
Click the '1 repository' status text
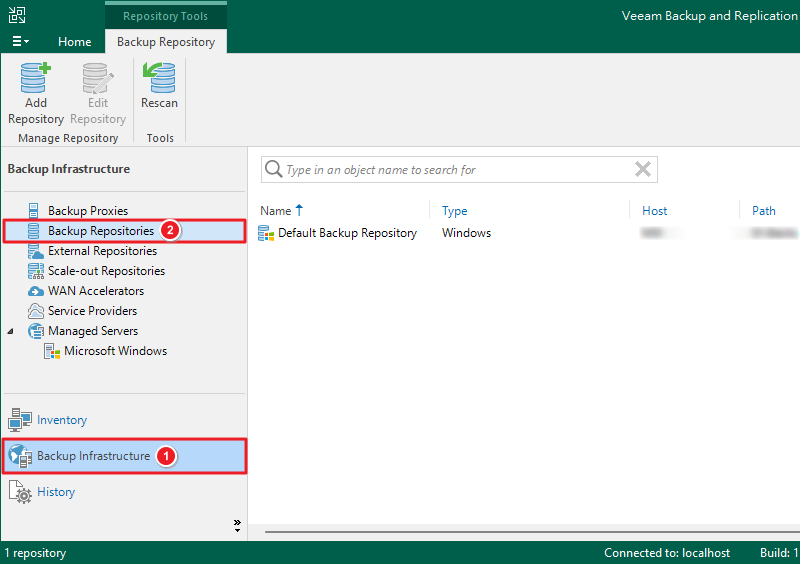click(35, 553)
